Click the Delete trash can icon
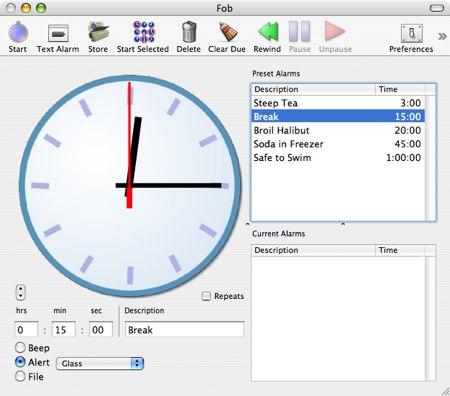 pyautogui.click(x=189, y=32)
